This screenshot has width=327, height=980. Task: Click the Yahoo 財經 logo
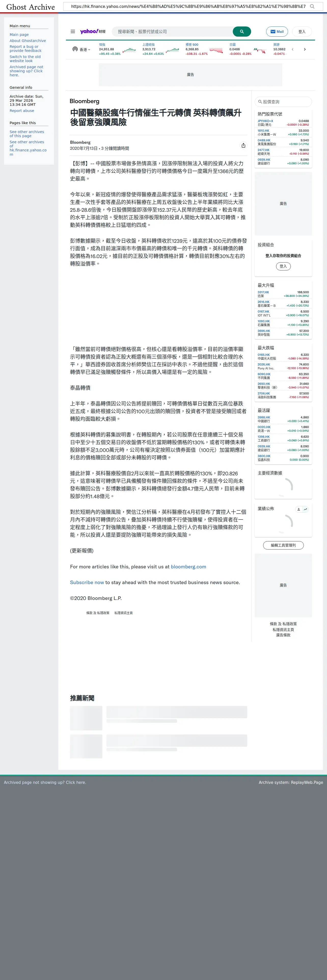click(x=93, y=32)
